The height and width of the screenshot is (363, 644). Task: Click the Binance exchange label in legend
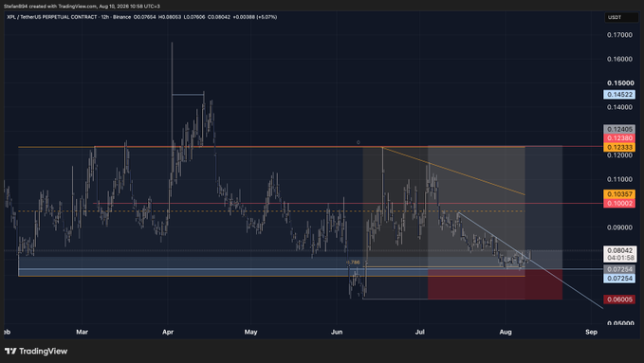point(122,17)
